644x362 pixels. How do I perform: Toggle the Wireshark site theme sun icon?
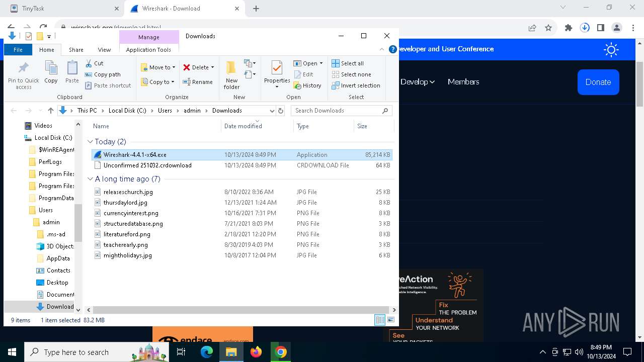pyautogui.click(x=611, y=49)
